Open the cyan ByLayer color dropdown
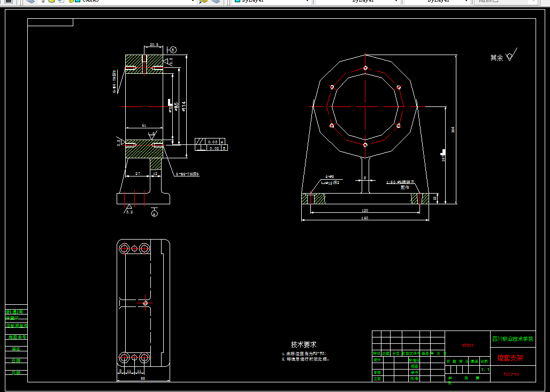Image resolution: width=550 pixels, height=392 pixels. (271, 2)
